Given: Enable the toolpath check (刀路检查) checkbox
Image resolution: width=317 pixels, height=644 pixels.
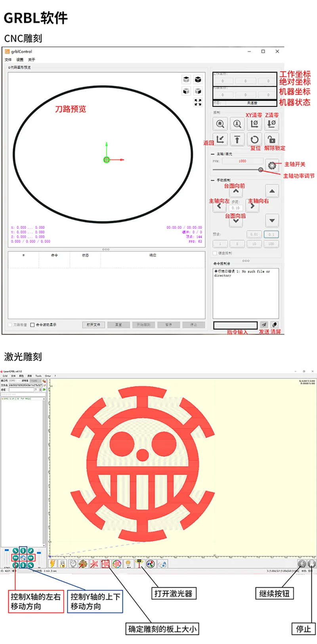Looking at the screenshot, I should tap(10, 325).
